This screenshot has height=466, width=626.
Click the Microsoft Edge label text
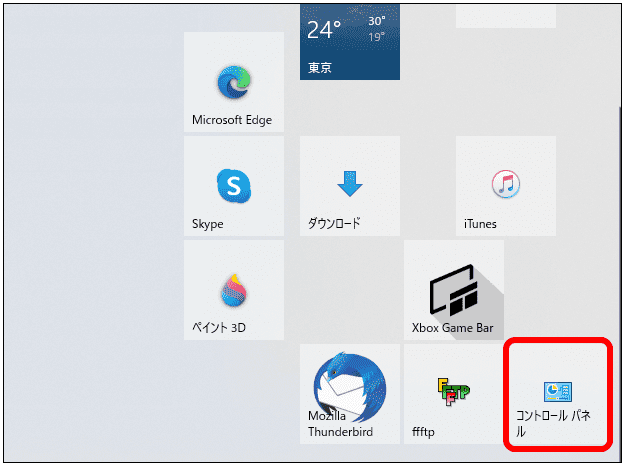pyautogui.click(x=232, y=120)
